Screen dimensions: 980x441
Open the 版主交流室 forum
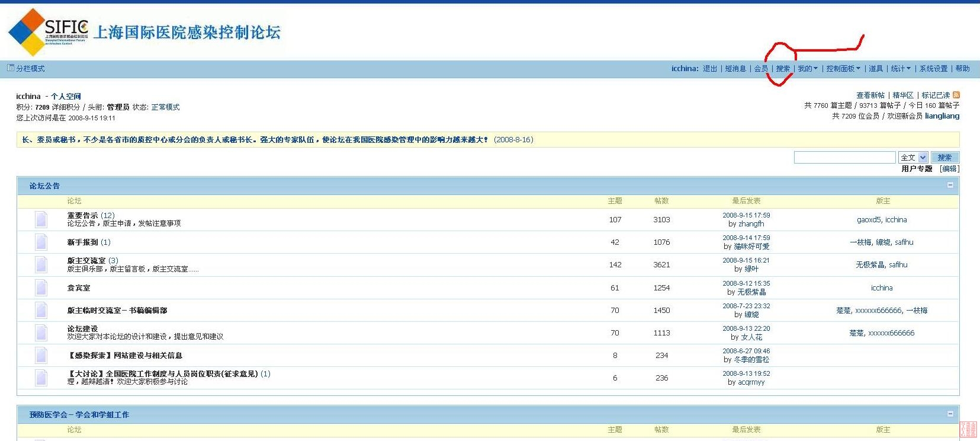point(86,260)
